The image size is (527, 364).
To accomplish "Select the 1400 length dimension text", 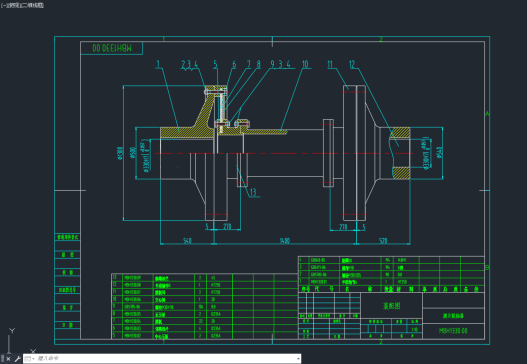I will (284, 241).
